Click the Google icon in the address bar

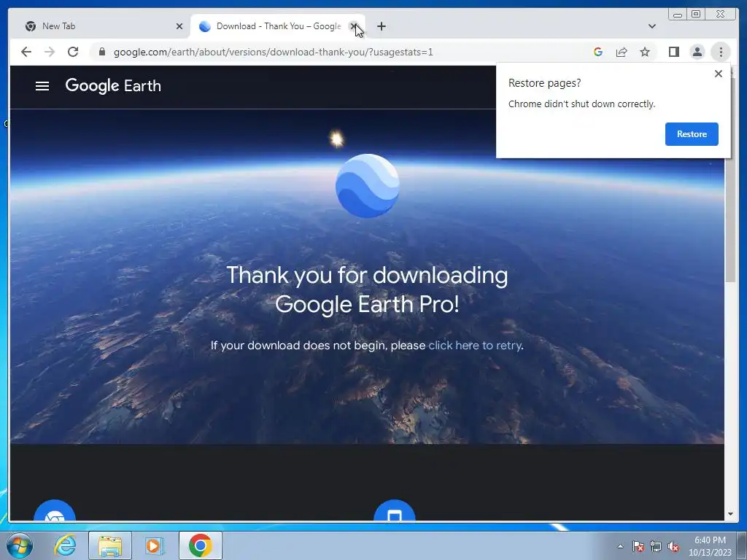click(x=598, y=52)
